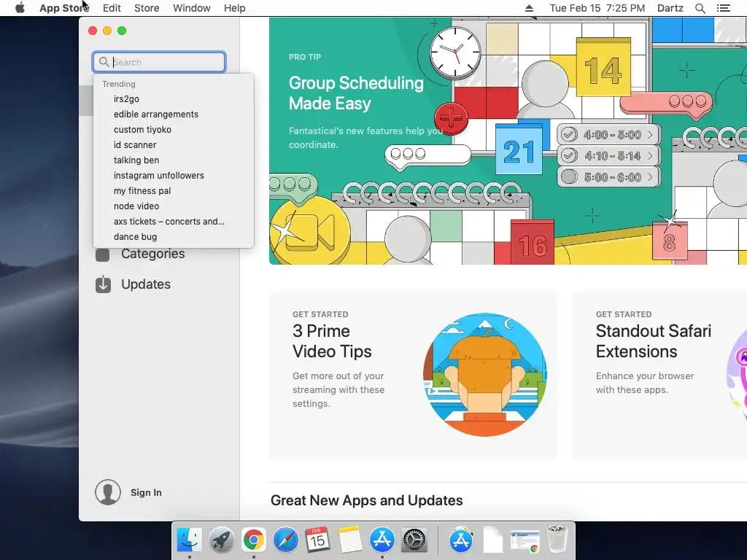Image resolution: width=747 pixels, height=560 pixels.
Task: Open the 3 Prime Video Tips card
Action: coord(413,374)
